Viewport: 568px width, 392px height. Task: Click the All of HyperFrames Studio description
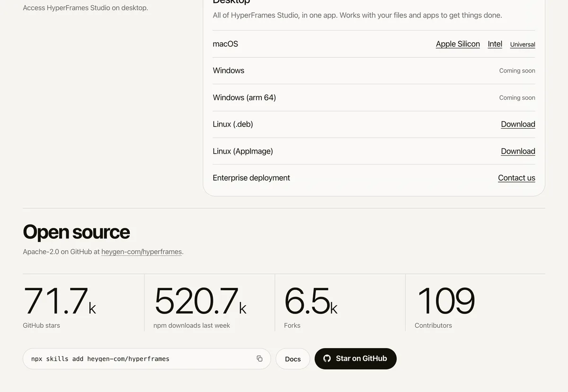pos(357,15)
